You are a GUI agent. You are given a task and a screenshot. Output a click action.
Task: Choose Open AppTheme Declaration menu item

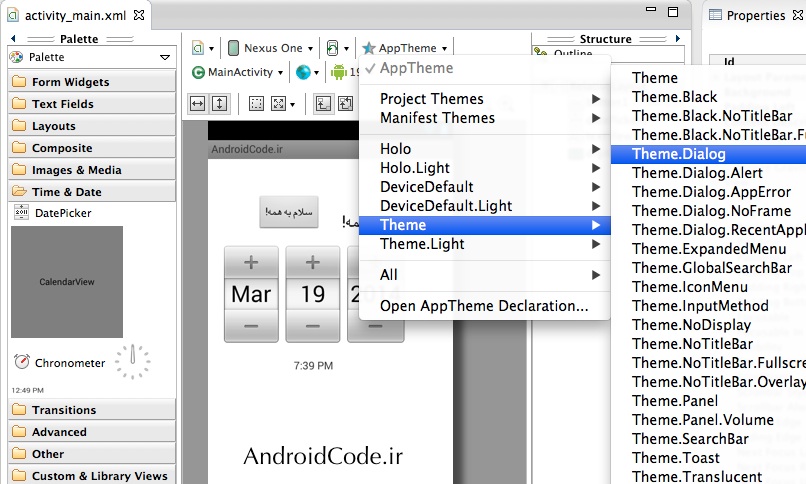[484, 306]
